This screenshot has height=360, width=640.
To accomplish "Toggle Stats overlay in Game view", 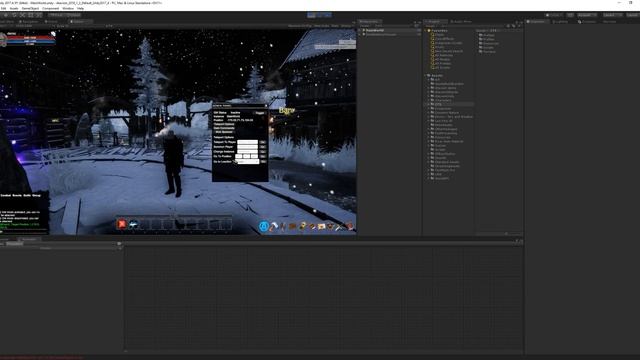I will (x=335, y=26).
